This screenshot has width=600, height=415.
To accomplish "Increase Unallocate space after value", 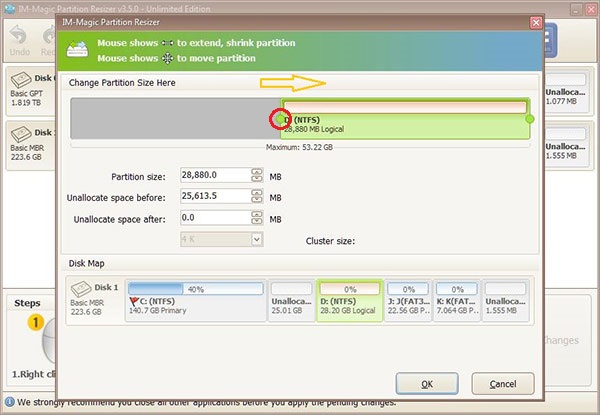I will click(x=257, y=214).
